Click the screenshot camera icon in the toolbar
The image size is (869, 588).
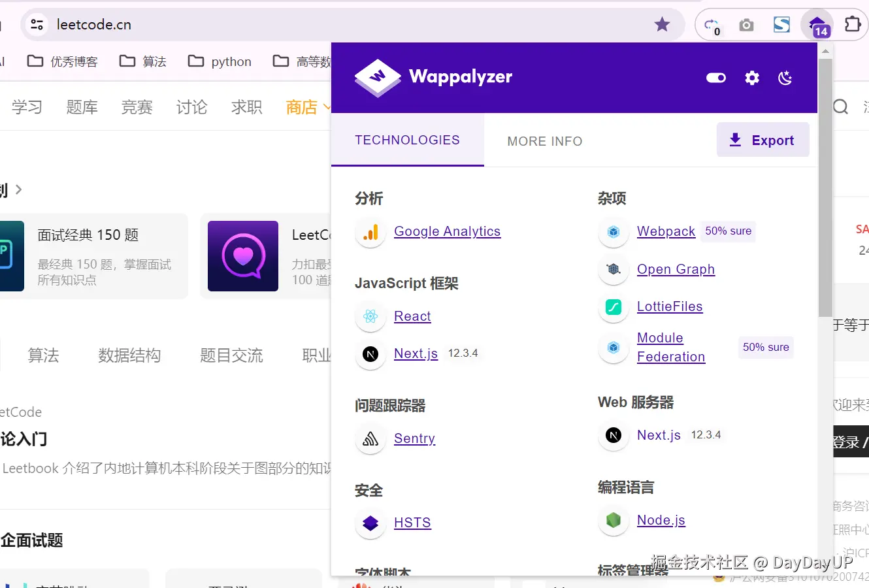pos(746,24)
